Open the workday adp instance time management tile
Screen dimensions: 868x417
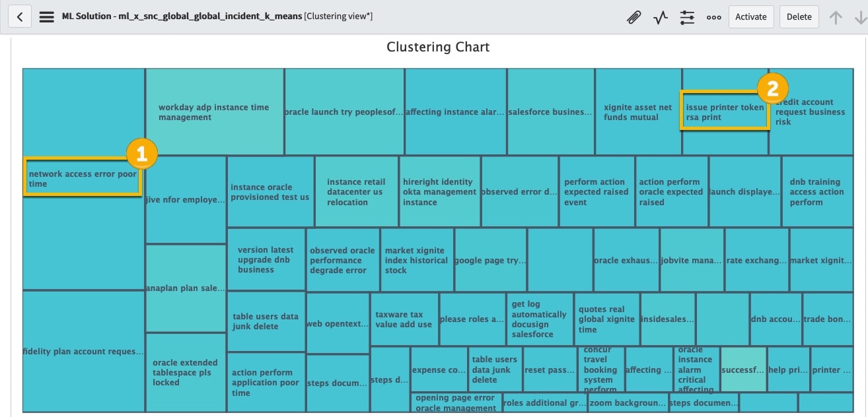[213, 112]
